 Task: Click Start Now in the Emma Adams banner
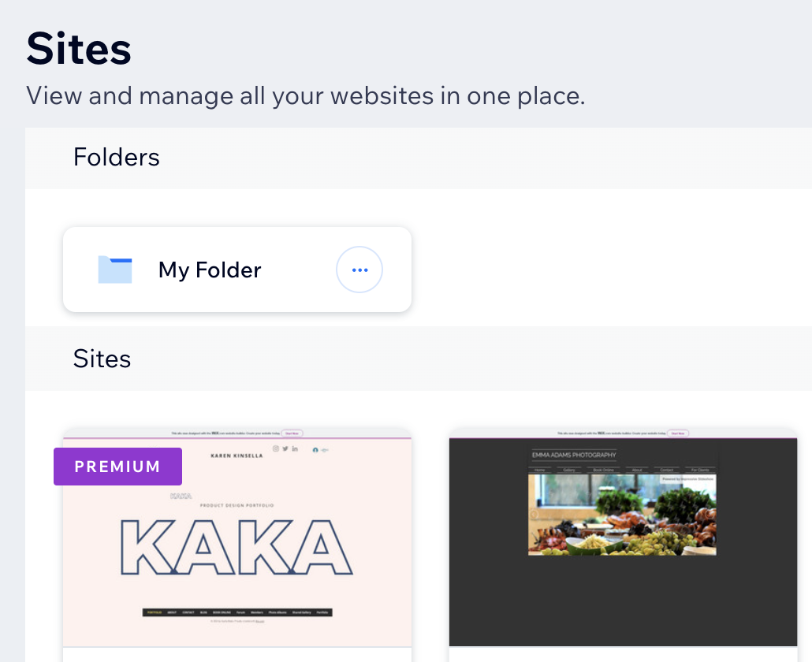[678, 433]
